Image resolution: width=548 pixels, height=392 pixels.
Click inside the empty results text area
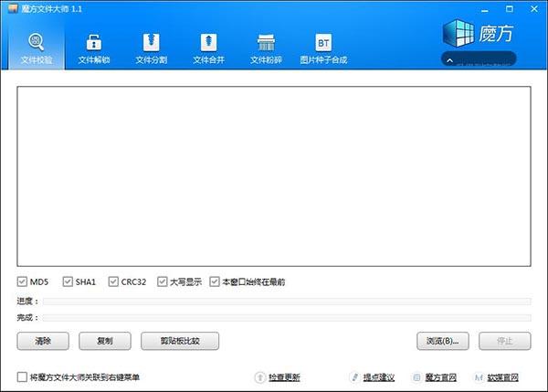pos(274,176)
